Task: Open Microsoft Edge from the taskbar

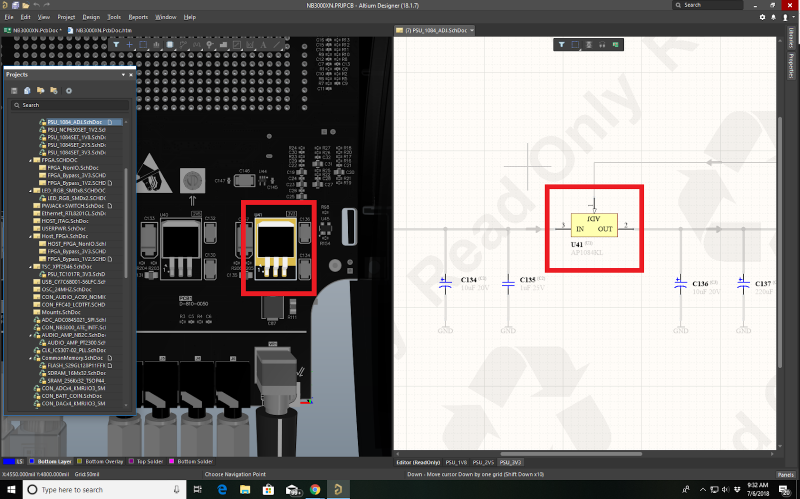Action: [x=221, y=490]
